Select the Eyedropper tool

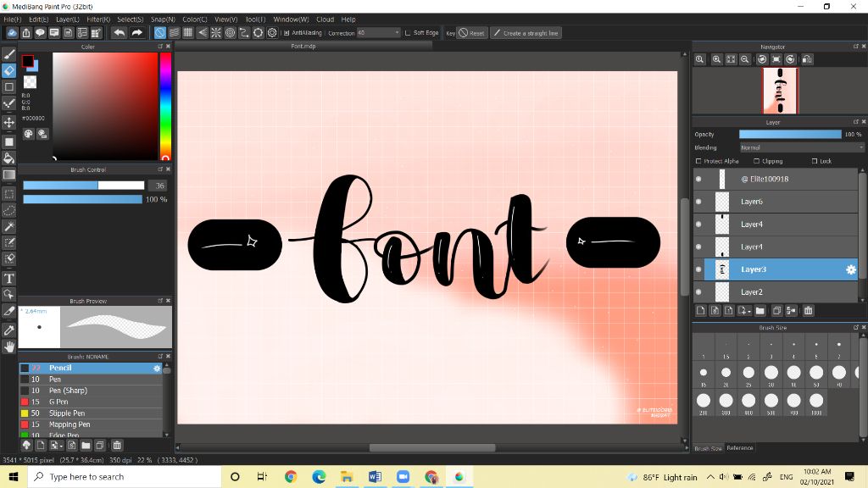(x=8, y=330)
